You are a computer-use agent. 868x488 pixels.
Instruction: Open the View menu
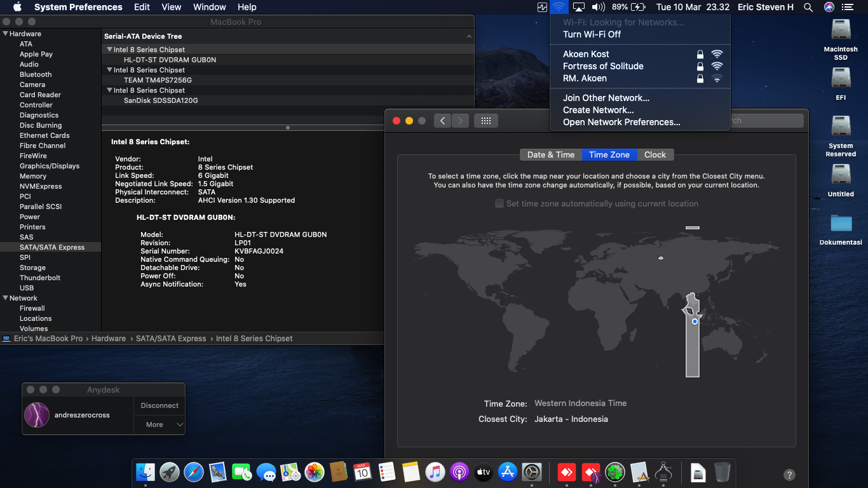point(172,7)
